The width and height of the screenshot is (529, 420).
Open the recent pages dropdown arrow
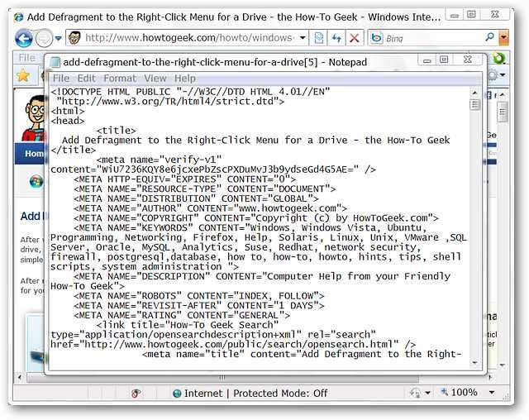coord(57,39)
